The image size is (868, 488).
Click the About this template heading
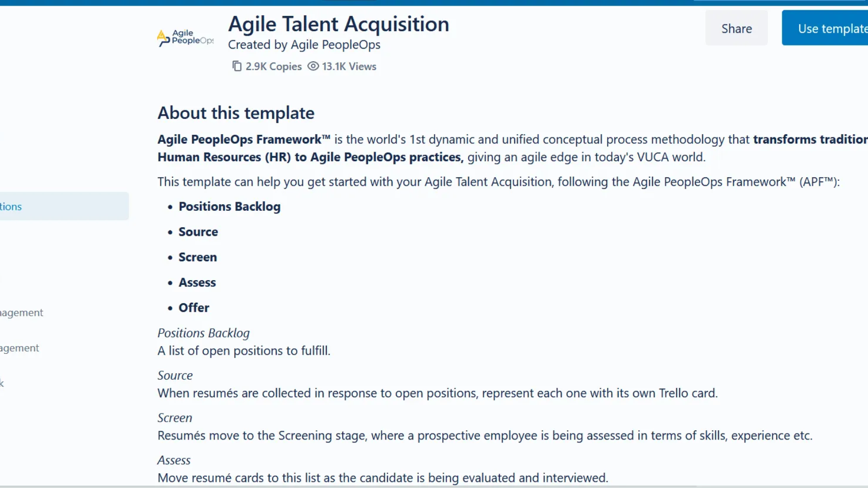tap(236, 113)
